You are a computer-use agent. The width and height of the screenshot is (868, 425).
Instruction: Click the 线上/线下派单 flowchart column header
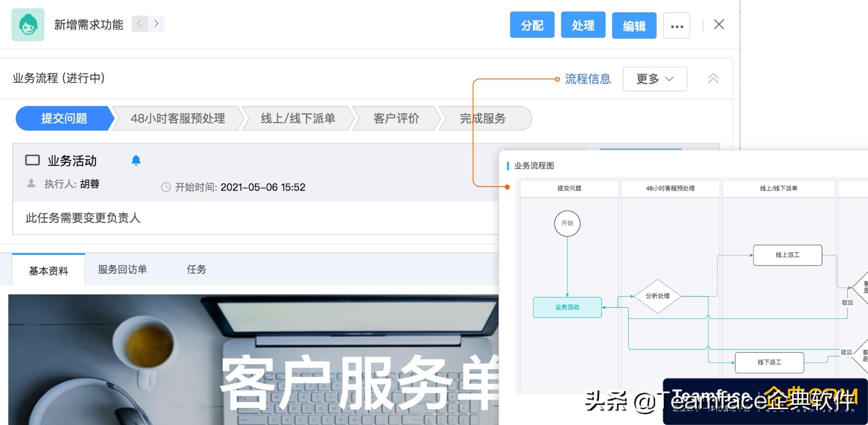[x=779, y=188]
